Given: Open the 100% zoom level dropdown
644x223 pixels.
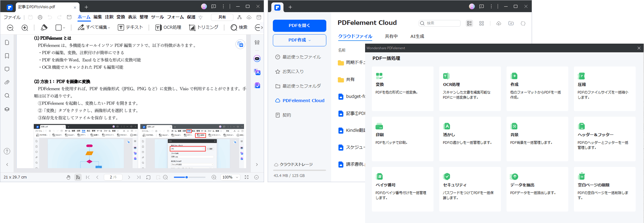Looking at the screenshot, I should point(230,177).
